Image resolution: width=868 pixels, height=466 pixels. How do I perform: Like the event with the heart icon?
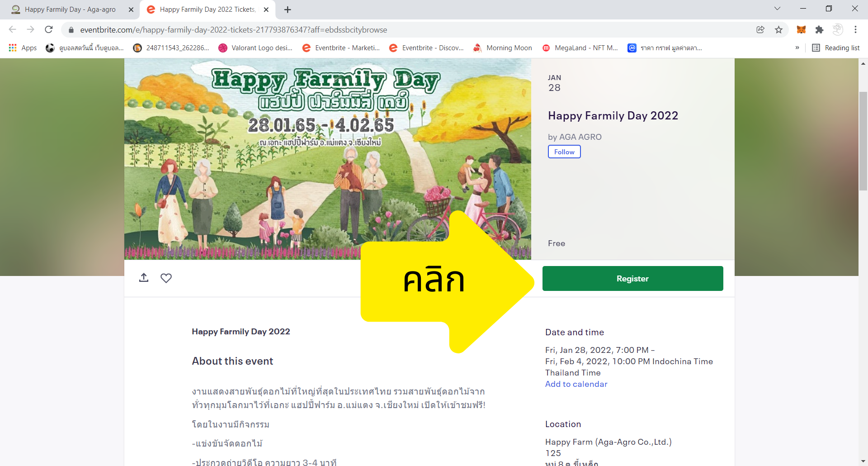pyautogui.click(x=166, y=278)
